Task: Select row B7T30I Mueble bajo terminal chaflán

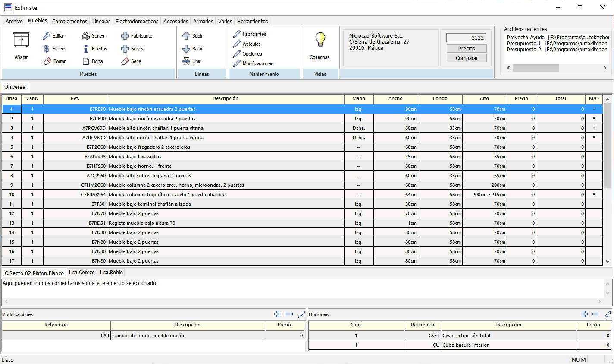Action: click(x=302, y=204)
